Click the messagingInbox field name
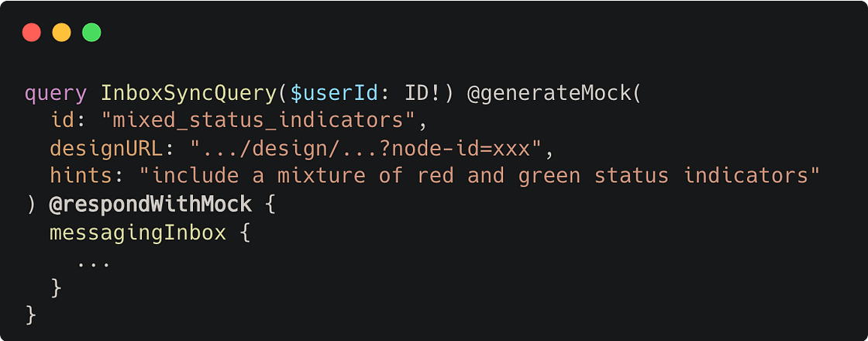This screenshot has height=341, width=868. pyautogui.click(x=137, y=232)
